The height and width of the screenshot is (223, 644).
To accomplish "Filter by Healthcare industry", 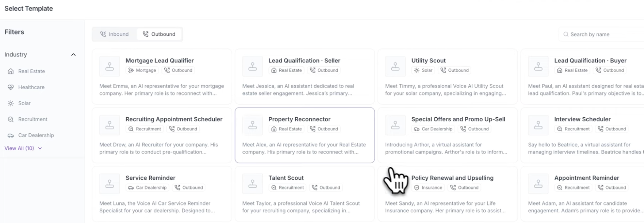I will [x=31, y=87].
